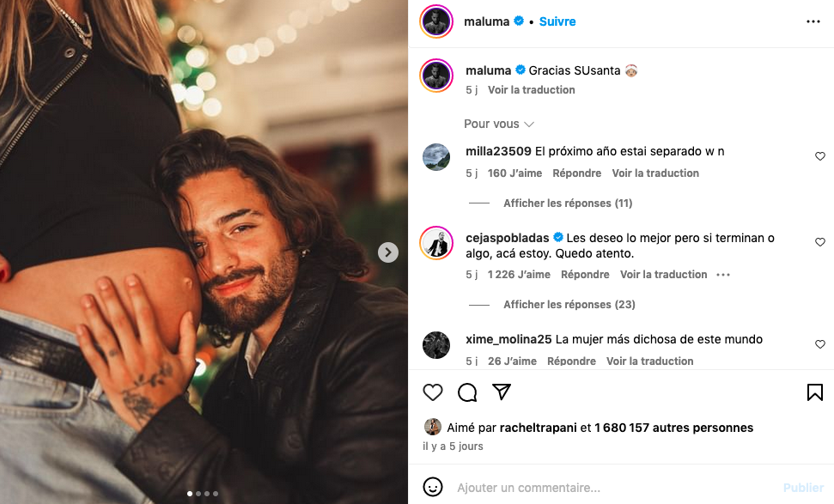Like the post with the heart icon

coord(433,392)
